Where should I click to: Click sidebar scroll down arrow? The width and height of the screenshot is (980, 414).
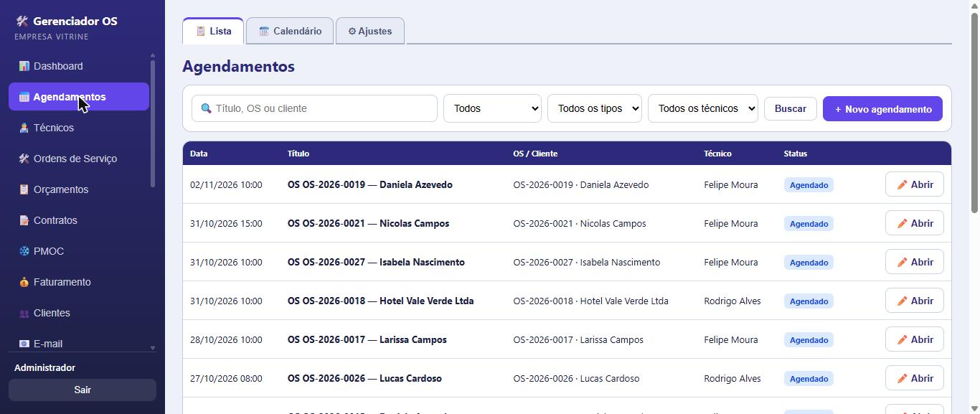(x=152, y=348)
